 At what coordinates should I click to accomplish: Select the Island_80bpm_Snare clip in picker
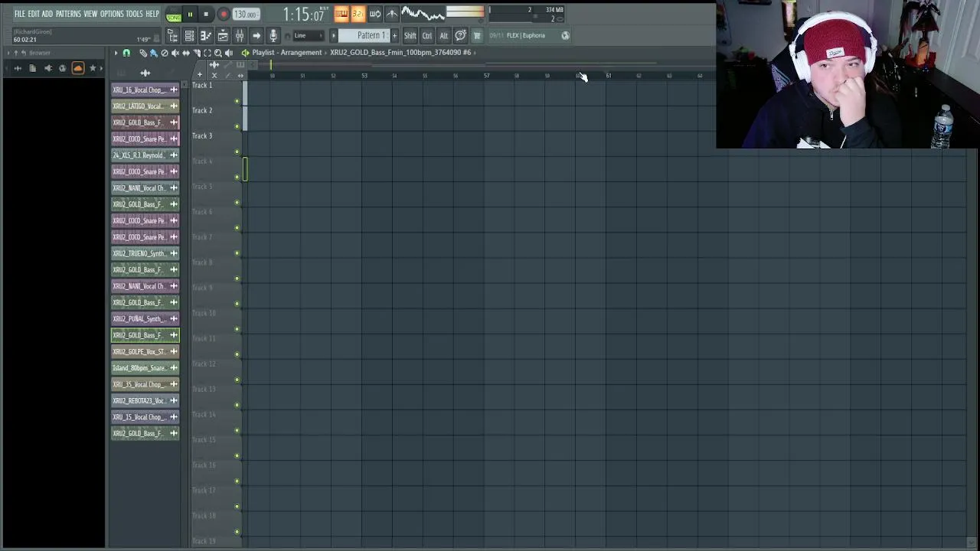click(145, 368)
